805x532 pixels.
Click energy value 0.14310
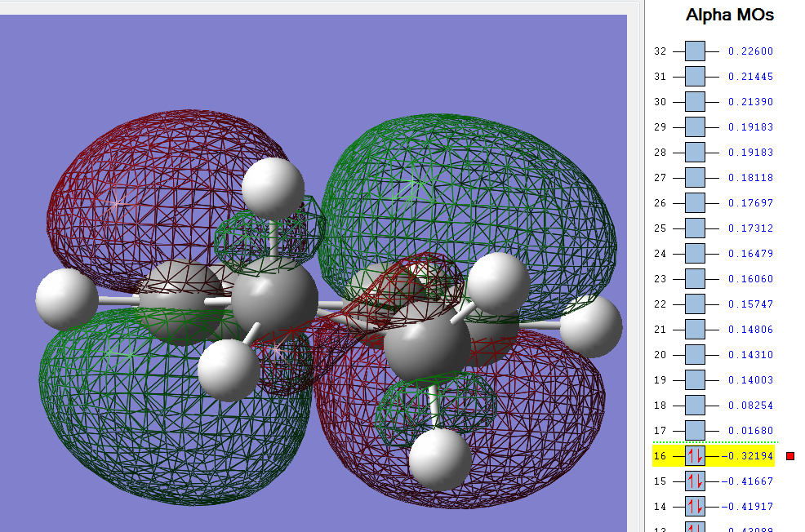click(x=750, y=354)
